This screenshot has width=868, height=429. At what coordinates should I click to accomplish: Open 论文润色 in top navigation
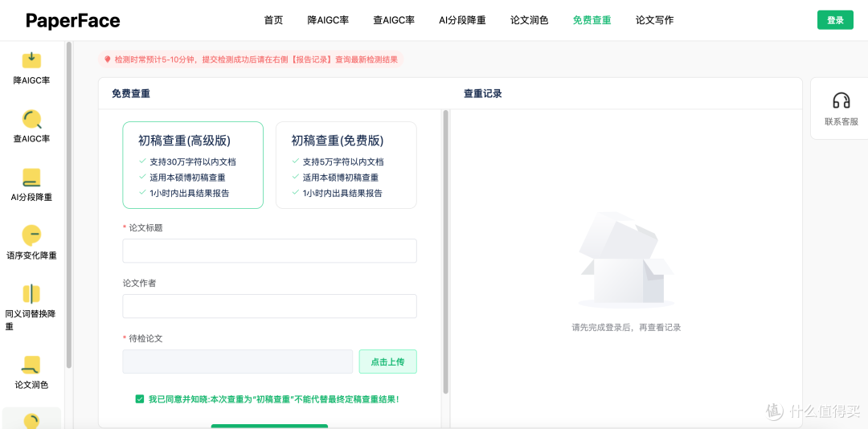coord(529,20)
